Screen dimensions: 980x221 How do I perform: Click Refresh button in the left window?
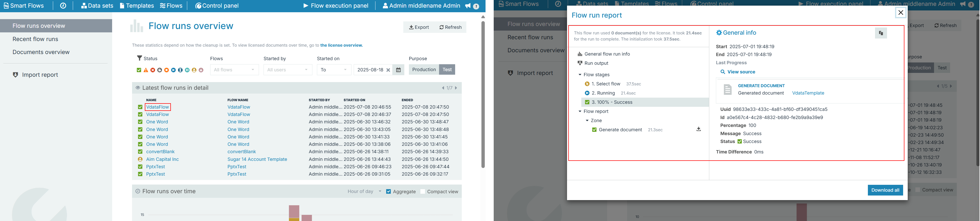point(451,27)
